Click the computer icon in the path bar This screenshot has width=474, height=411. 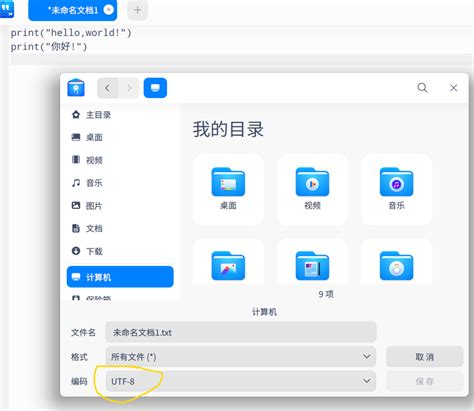(x=155, y=88)
